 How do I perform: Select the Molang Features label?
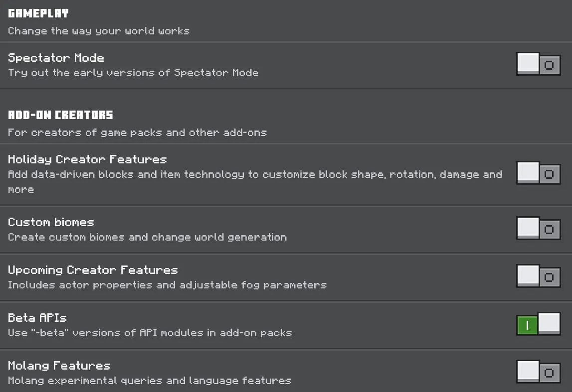(x=59, y=366)
